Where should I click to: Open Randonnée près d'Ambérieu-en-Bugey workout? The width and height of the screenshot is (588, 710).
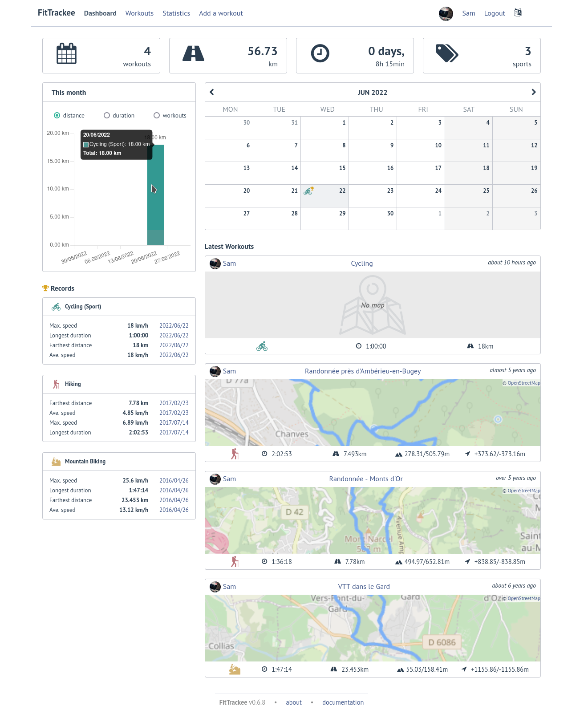pos(363,371)
